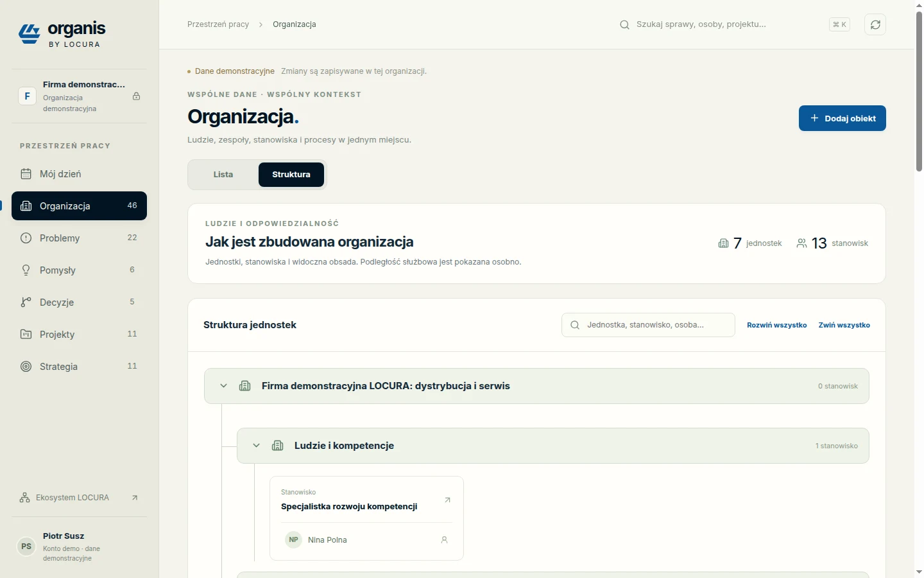Click the unit search field in Struktura jednostek
This screenshot has width=924, height=578.
click(648, 325)
